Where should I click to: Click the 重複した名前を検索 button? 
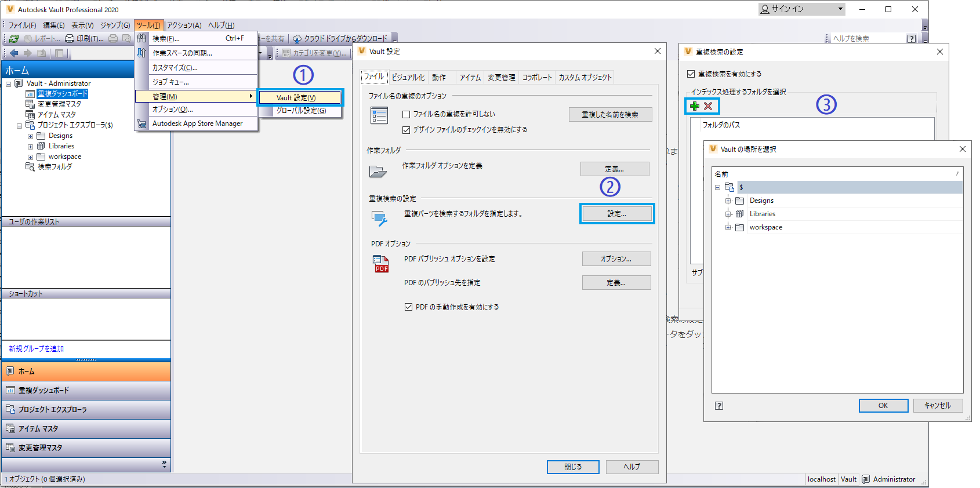pyautogui.click(x=610, y=115)
